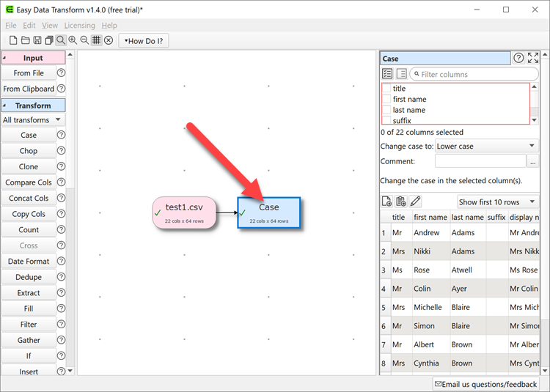Click the scroll-down arrow of column list
Viewport: 550px width, 392px height.
tap(534, 120)
